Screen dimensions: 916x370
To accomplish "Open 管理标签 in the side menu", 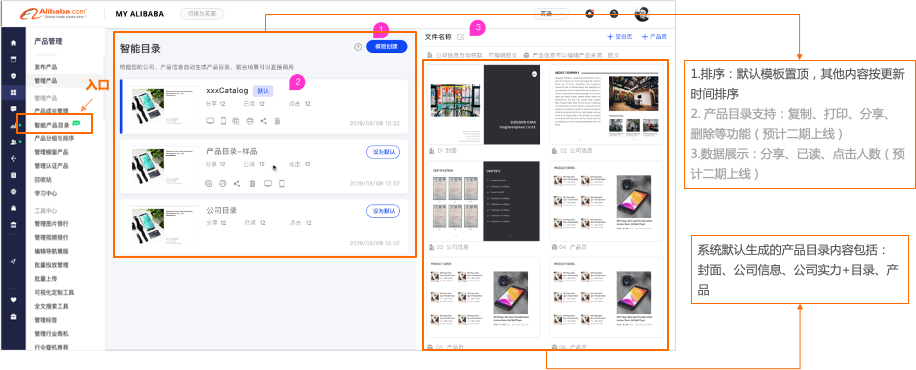I will (46, 320).
